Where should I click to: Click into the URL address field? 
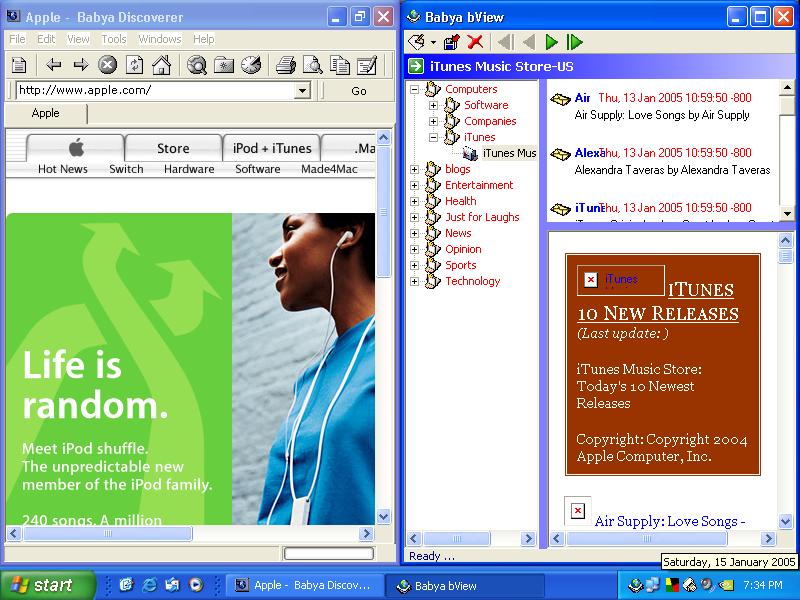[x=156, y=91]
